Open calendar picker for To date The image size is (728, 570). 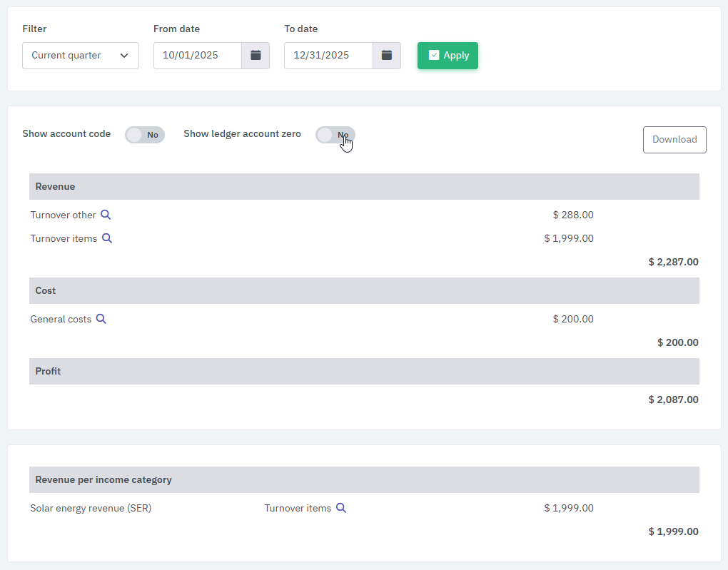[386, 56]
